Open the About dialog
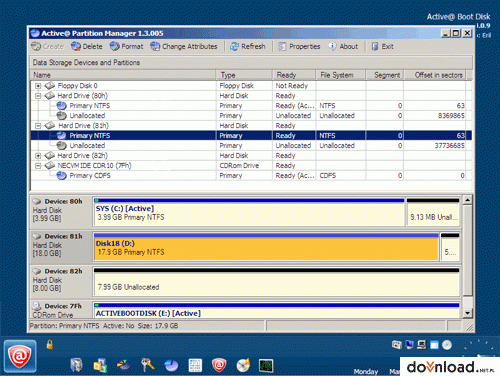The image size is (500, 376). click(343, 47)
